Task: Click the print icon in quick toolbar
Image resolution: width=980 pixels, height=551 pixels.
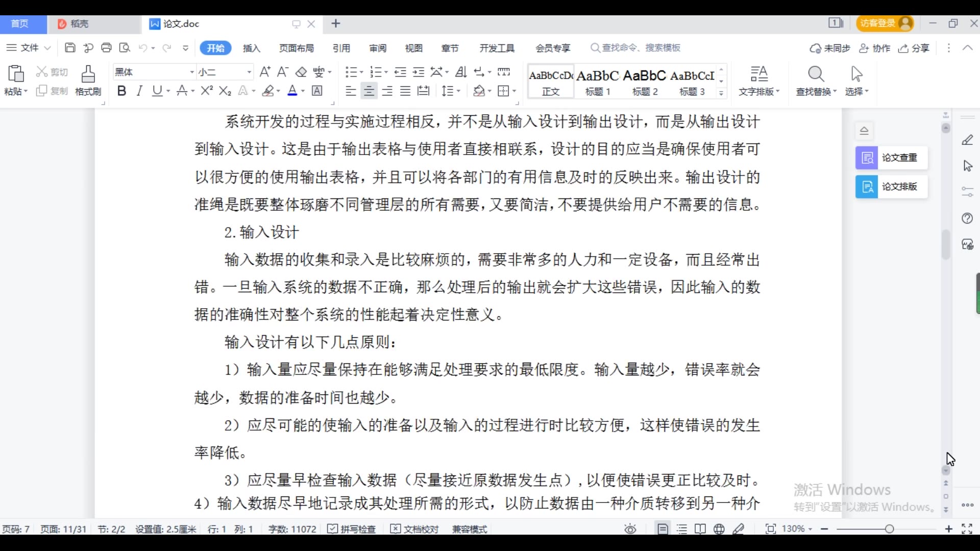Action: click(106, 48)
